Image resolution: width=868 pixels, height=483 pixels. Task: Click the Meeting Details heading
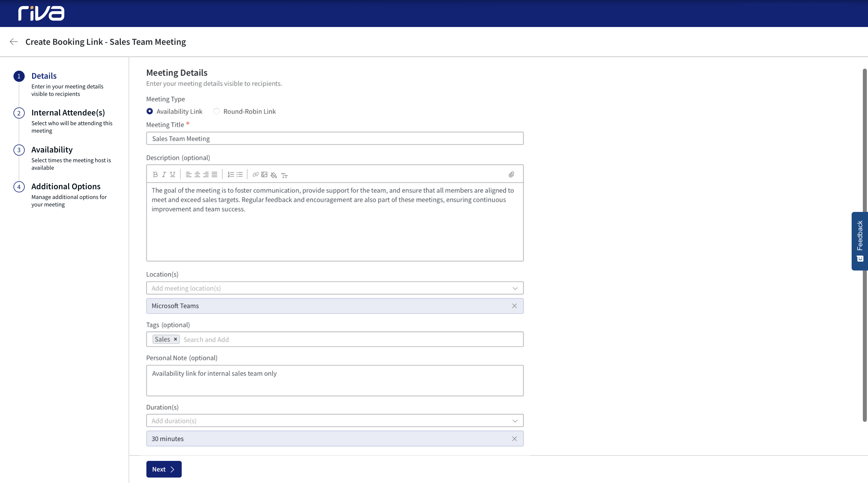(177, 72)
